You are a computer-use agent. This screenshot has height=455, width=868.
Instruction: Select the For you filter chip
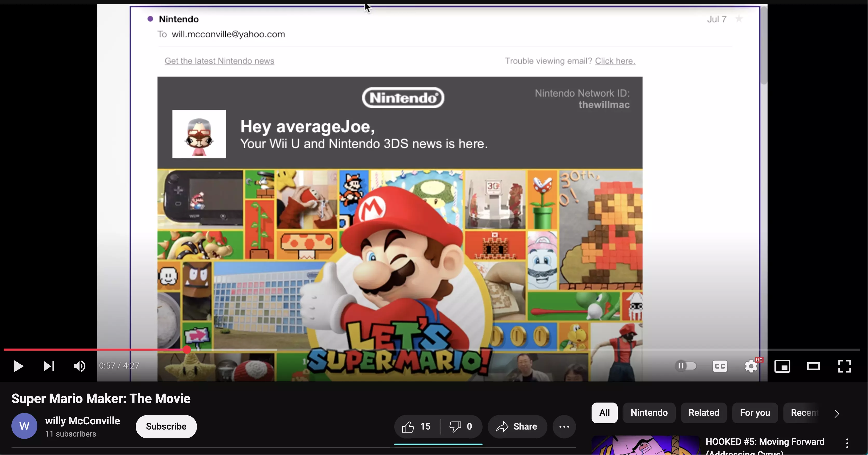tap(755, 413)
